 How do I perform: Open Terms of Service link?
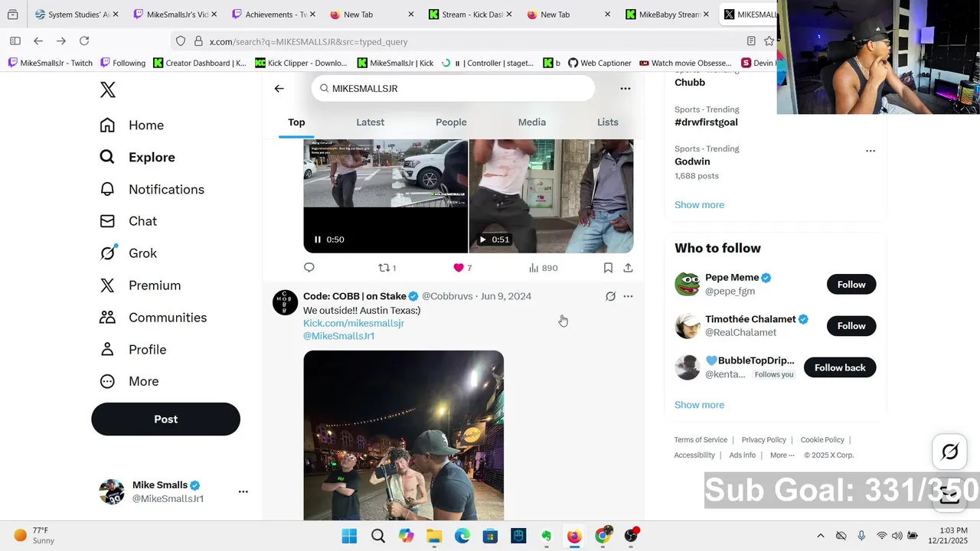701,440
